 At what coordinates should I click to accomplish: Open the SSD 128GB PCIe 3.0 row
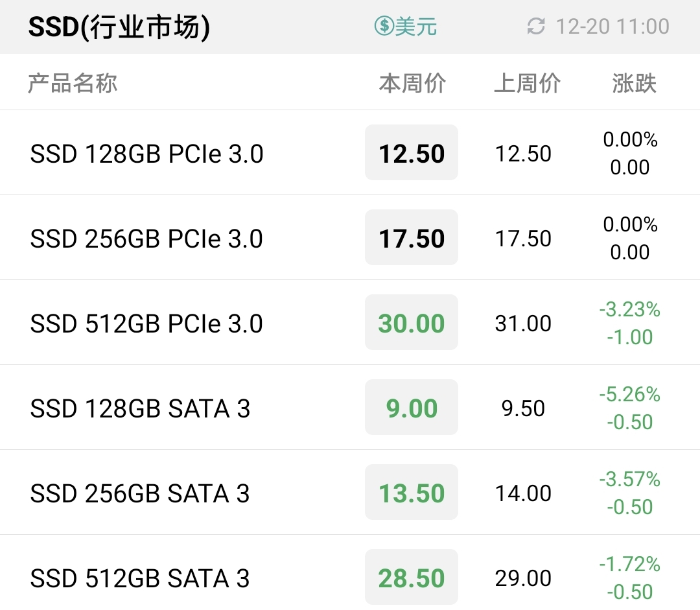click(x=350, y=153)
